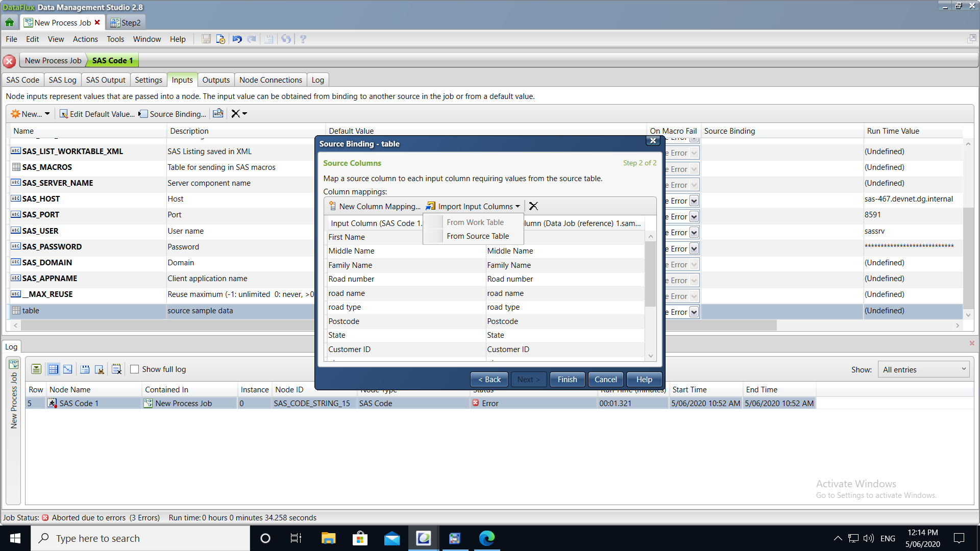The width and height of the screenshot is (980, 551).
Task: Click the Finish button in the dialog
Action: point(567,380)
